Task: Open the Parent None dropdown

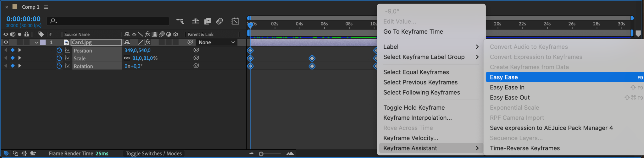Action: click(x=217, y=42)
